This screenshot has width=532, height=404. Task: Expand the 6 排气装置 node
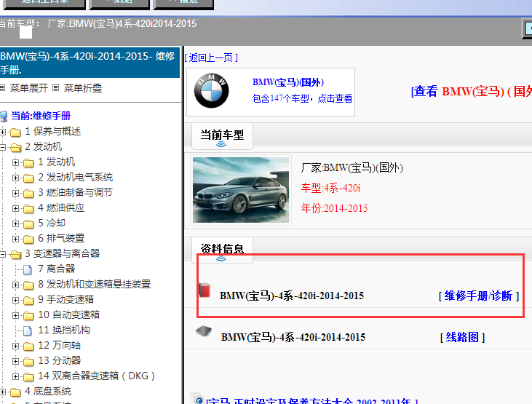click(x=15, y=239)
